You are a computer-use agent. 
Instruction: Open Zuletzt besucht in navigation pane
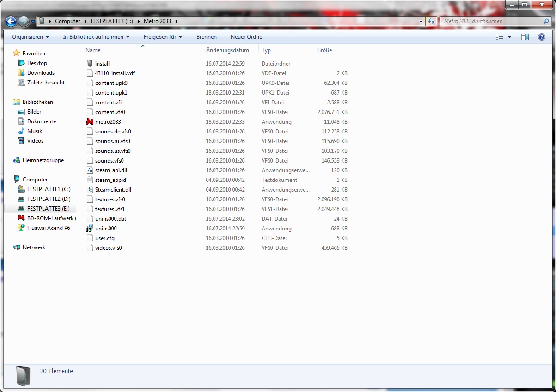(x=46, y=83)
